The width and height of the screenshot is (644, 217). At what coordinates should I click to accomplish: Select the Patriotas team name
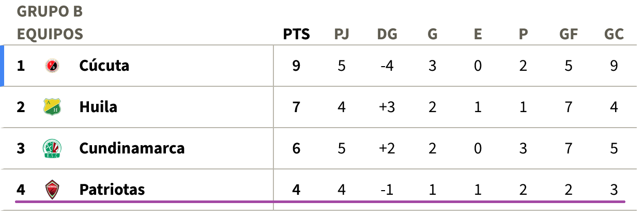point(112,190)
